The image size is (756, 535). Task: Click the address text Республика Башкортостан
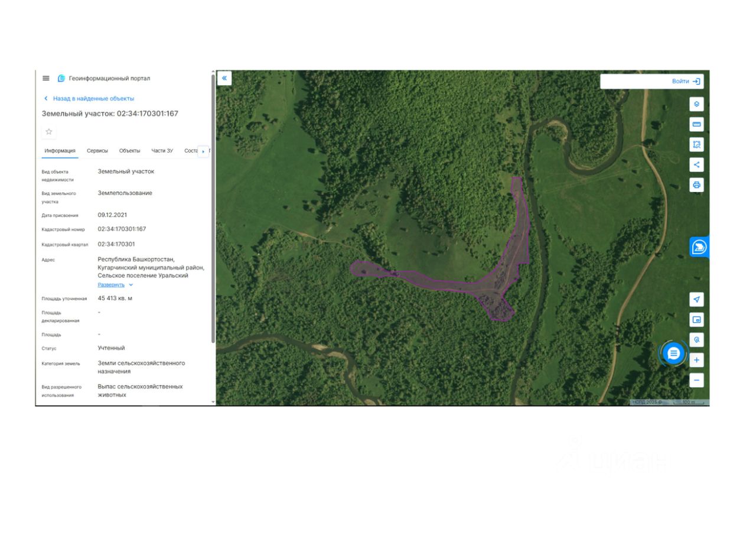click(x=136, y=259)
